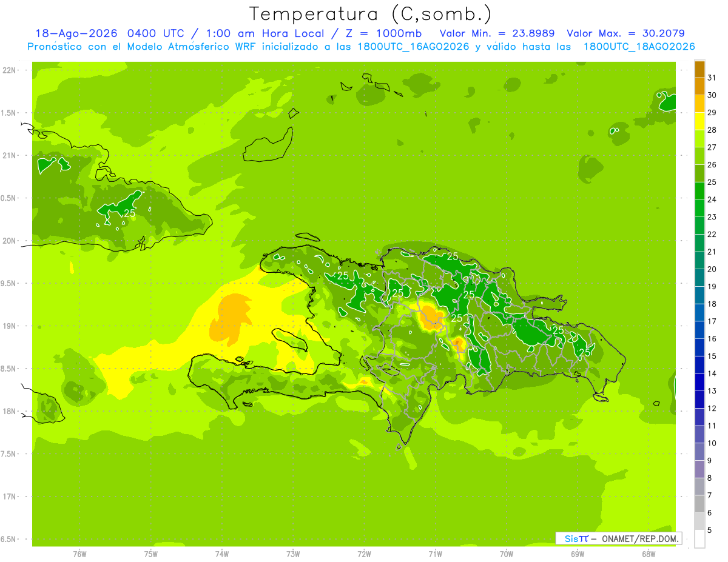Screen dimensions: 728x562
Task: Click 'Valor Max. = 30.2079' text
Action: click(x=626, y=33)
